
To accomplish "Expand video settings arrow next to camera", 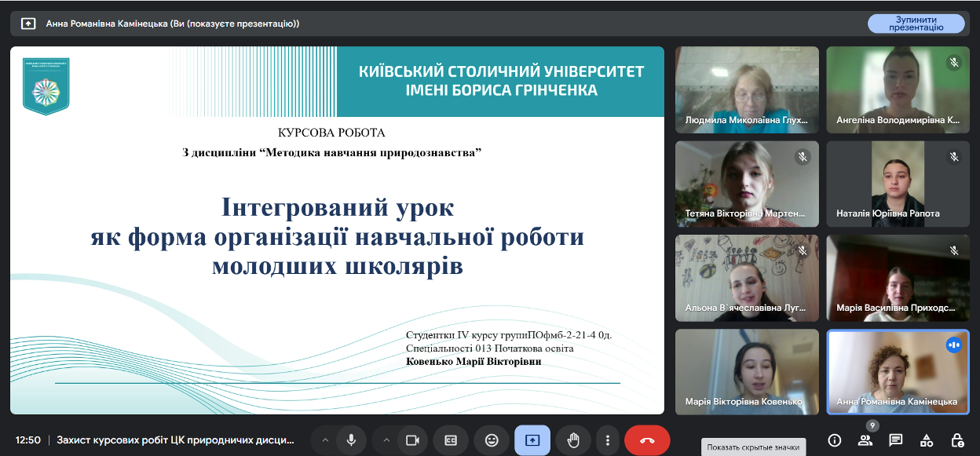I will [x=386, y=440].
